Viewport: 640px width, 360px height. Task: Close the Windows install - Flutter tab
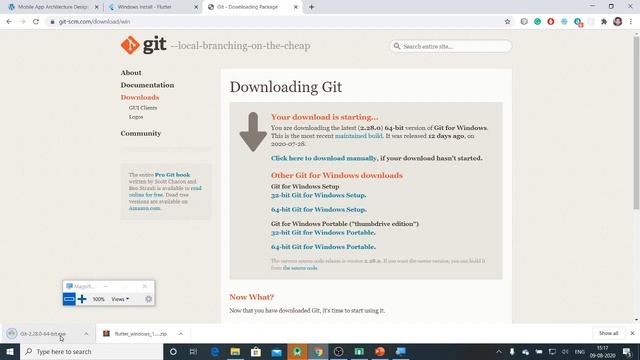click(196, 7)
